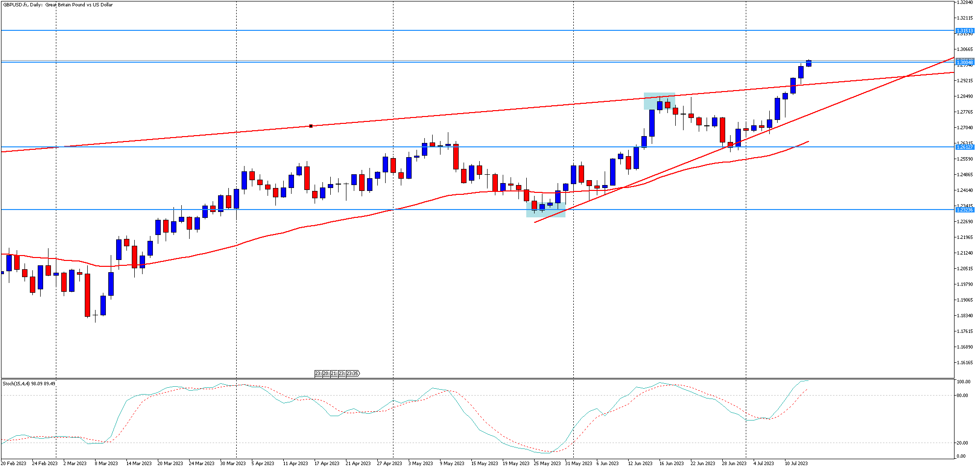This screenshot has width=980, height=469.
Task: Click the 9 May 2023 date label
Action: (x=452, y=463)
